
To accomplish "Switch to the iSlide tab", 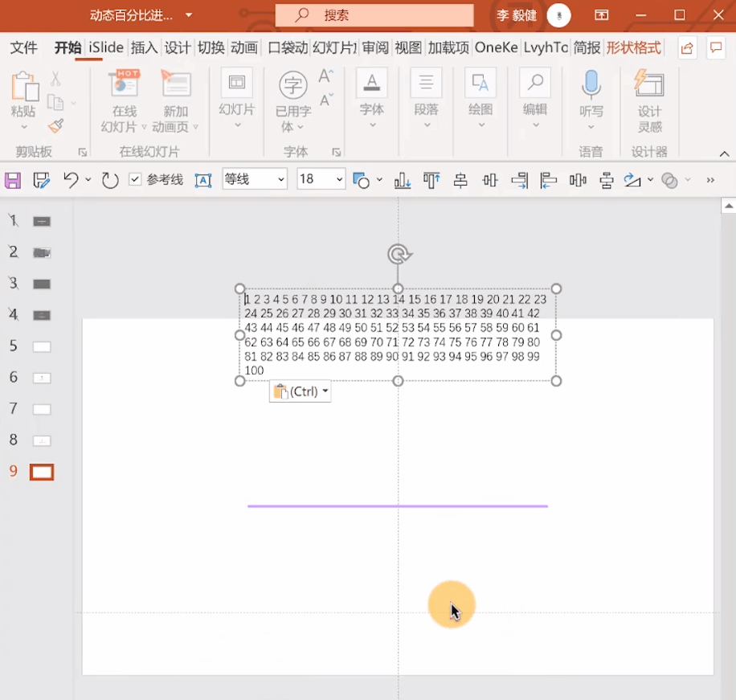I will click(x=106, y=47).
